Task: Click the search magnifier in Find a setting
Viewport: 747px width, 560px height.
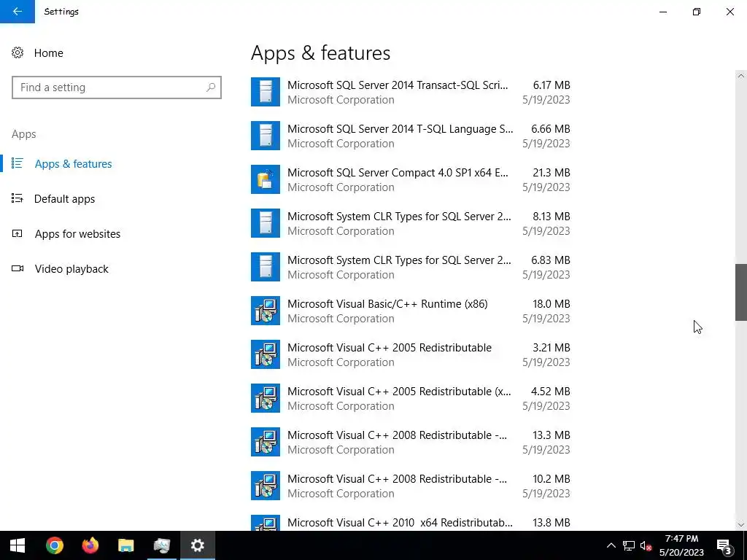Action: (x=211, y=87)
